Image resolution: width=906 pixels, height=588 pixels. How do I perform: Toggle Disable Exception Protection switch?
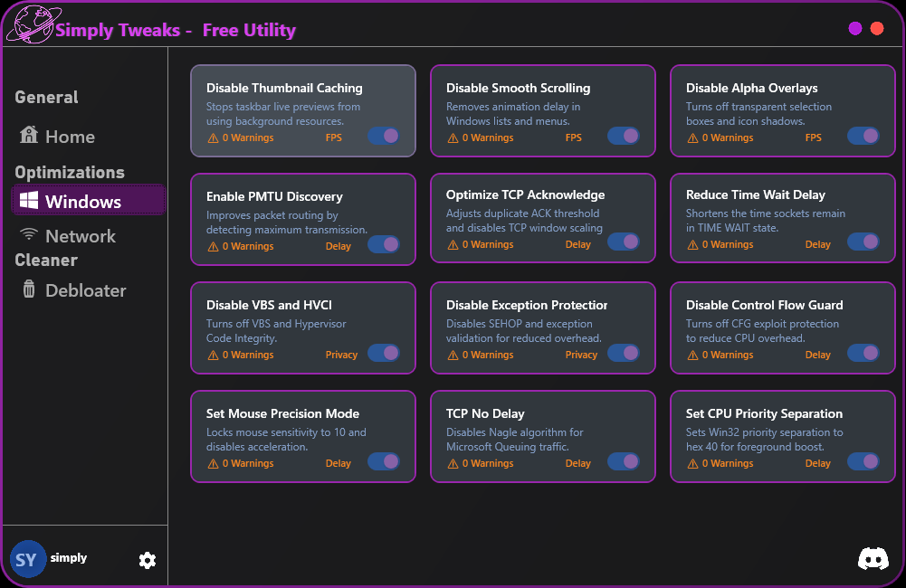pyautogui.click(x=624, y=353)
